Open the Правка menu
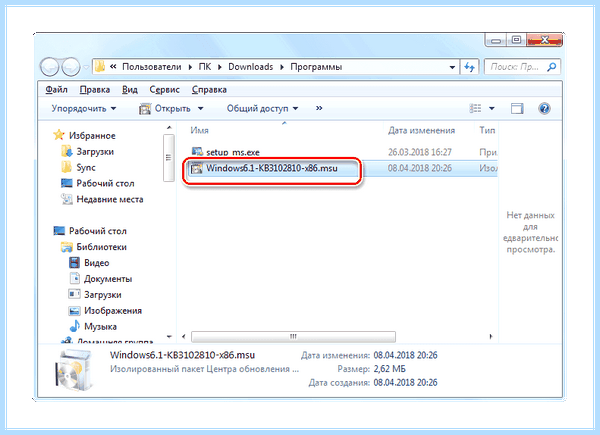 [x=95, y=90]
